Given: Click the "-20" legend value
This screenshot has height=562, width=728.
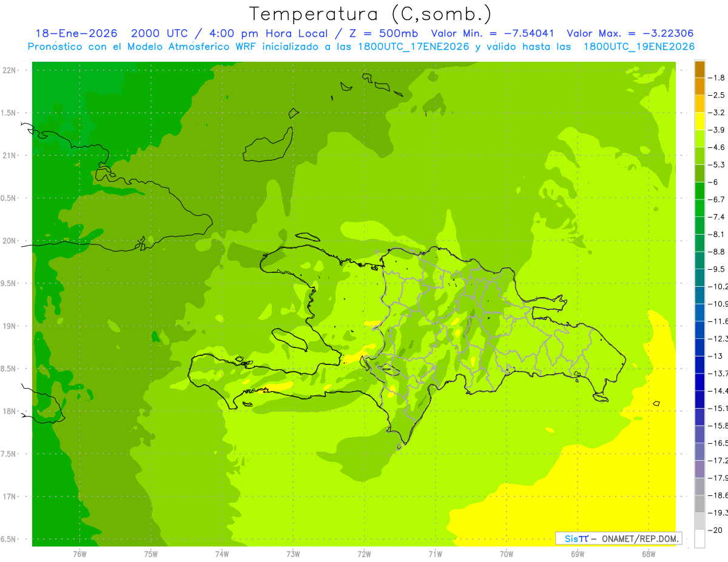Looking at the screenshot, I should (716, 530).
